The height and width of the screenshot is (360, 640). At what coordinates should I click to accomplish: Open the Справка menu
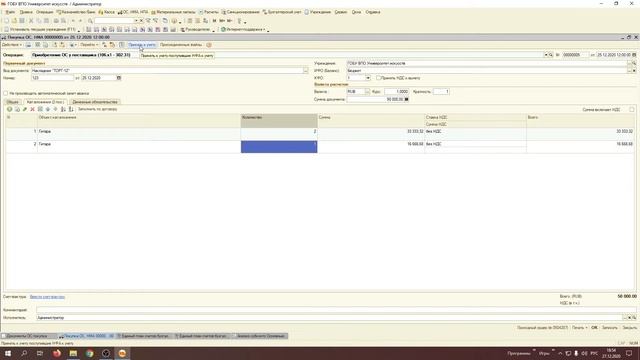click(x=373, y=12)
